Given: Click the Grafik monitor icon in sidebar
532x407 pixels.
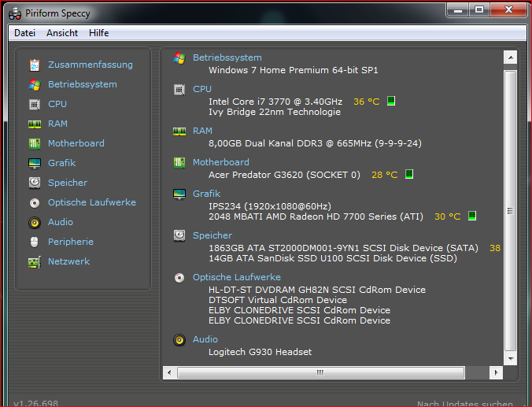Looking at the screenshot, I should tap(35, 163).
